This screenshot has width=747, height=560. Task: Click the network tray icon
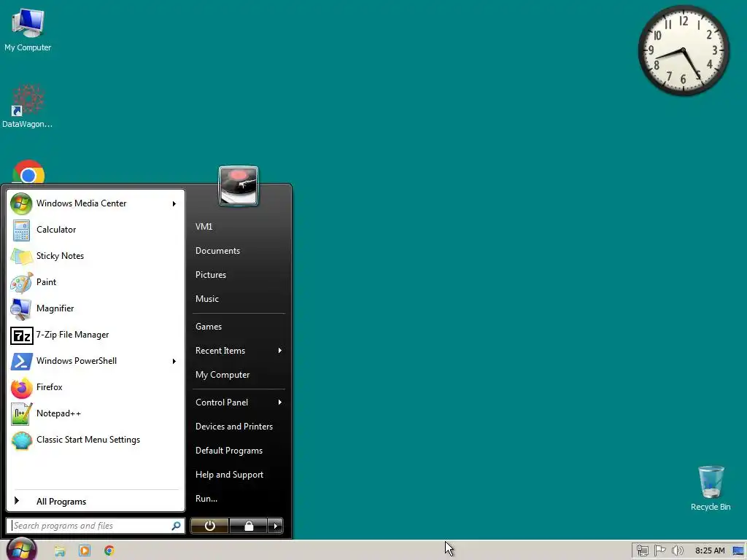click(x=642, y=551)
